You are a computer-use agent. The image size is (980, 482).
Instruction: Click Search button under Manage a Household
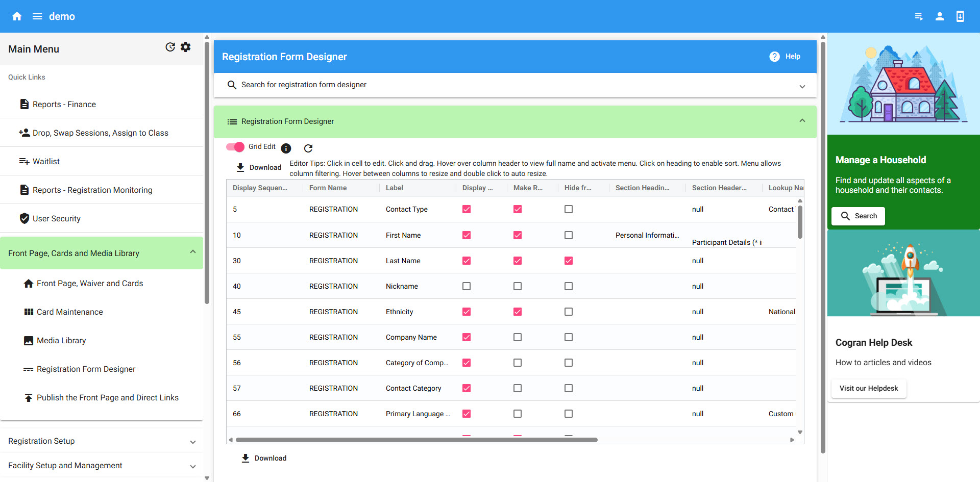859,216
